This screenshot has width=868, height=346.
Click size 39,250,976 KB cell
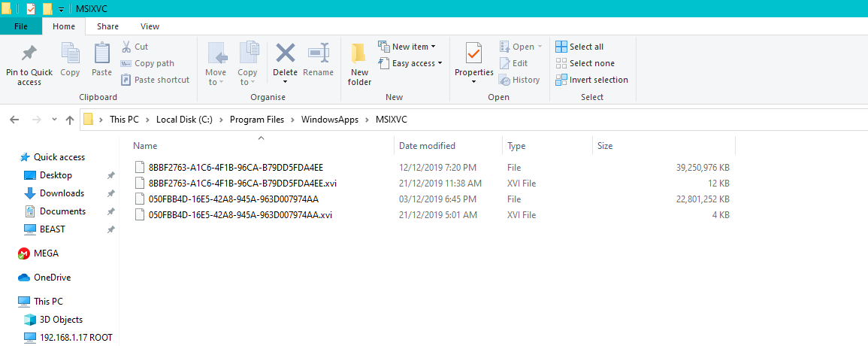tap(703, 168)
